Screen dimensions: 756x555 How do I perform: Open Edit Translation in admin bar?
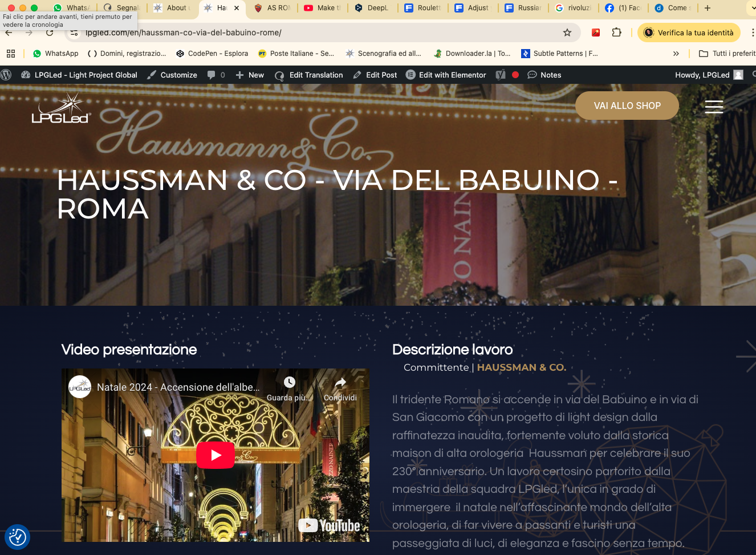[309, 75]
